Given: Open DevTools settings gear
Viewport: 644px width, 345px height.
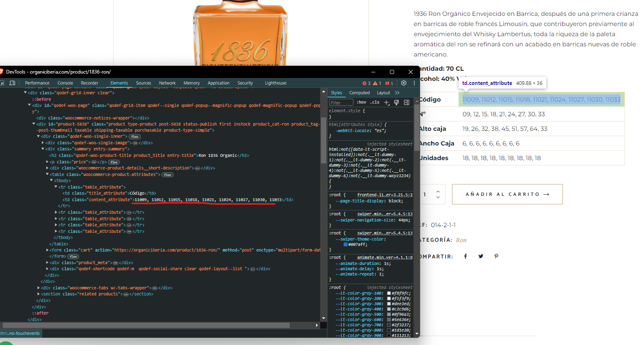Looking at the screenshot, I should 404,83.
